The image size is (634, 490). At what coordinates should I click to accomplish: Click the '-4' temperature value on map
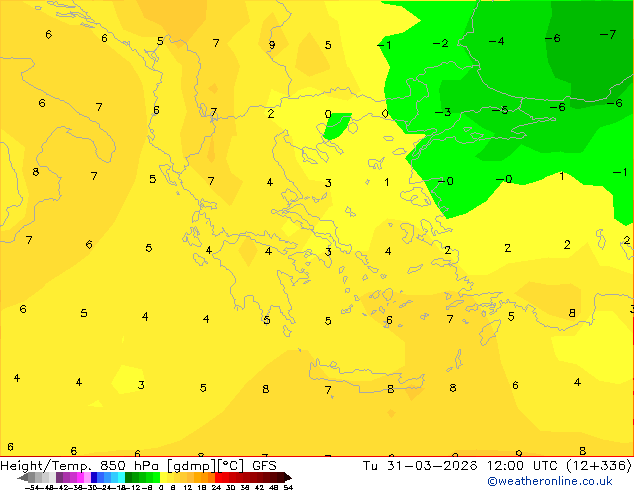tap(496, 41)
